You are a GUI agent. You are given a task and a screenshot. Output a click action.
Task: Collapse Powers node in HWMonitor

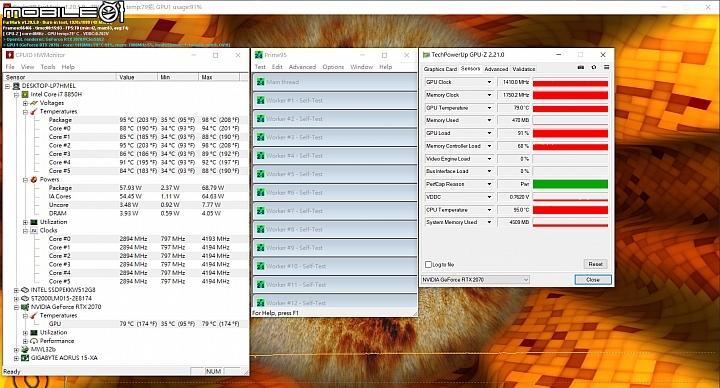[x=25, y=180]
